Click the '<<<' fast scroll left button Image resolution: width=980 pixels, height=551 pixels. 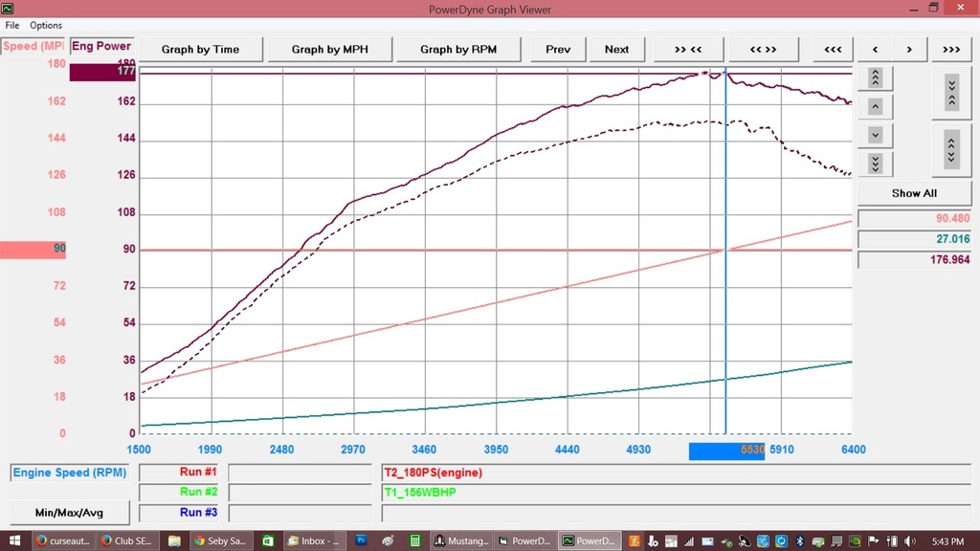coord(833,50)
